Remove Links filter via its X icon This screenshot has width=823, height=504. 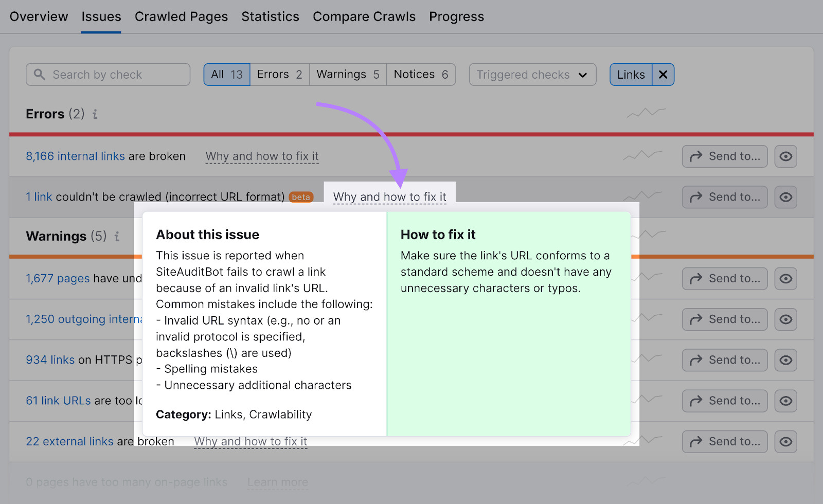(x=663, y=74)
